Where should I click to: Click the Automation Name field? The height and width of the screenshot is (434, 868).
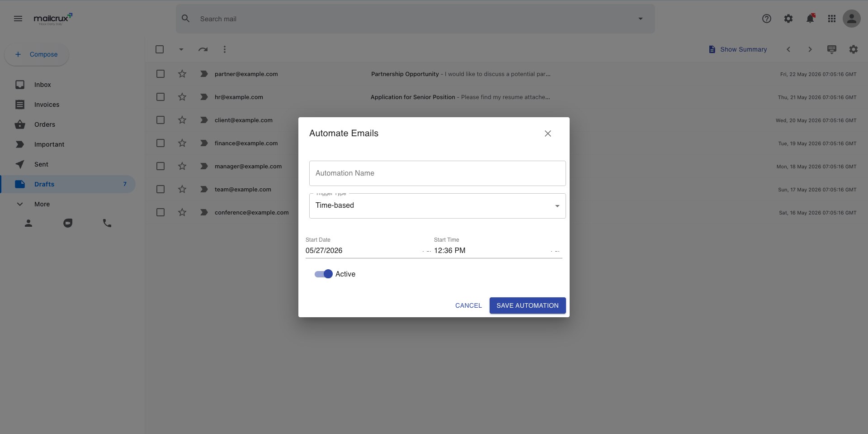coord(438,173)
